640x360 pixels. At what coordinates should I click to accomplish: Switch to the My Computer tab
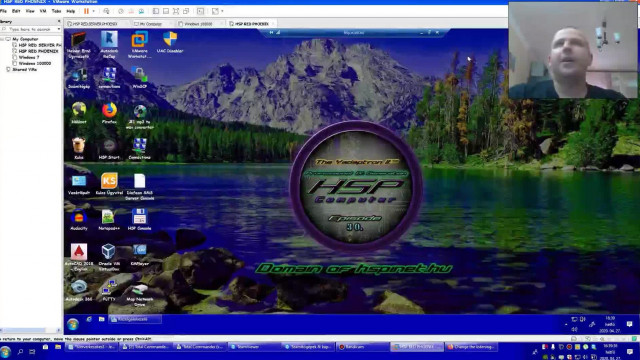151,24
